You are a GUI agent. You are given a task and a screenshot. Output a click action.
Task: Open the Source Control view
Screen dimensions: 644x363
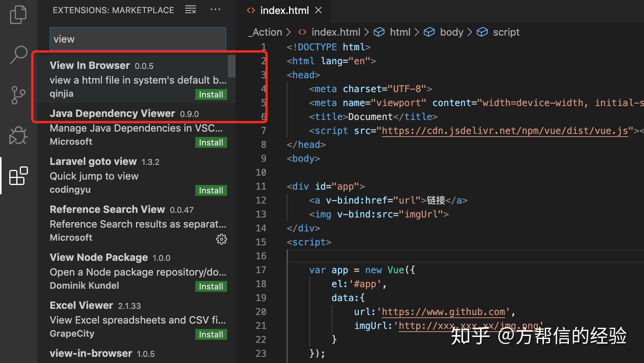pos(18,95)
